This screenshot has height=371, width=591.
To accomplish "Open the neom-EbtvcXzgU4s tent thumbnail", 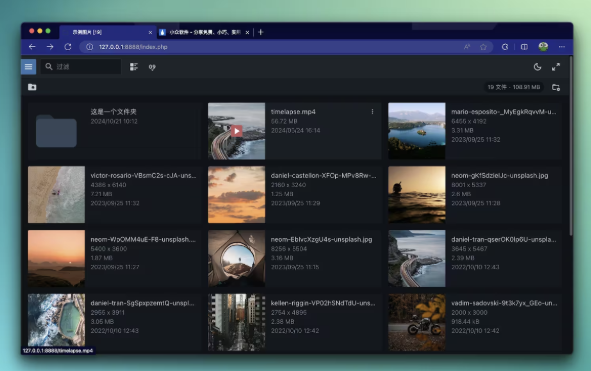I will tap(236, 258).
